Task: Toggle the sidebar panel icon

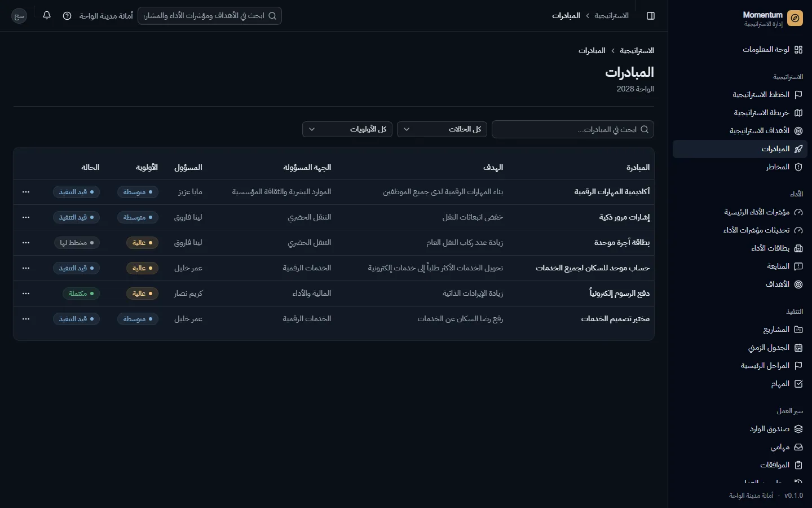Action: point(651,16)
